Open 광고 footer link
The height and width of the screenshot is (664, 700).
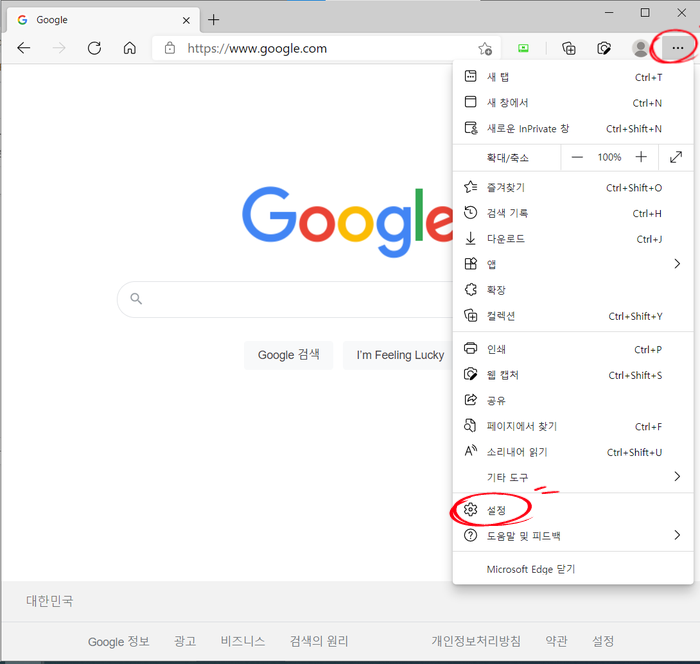point(185,642)
